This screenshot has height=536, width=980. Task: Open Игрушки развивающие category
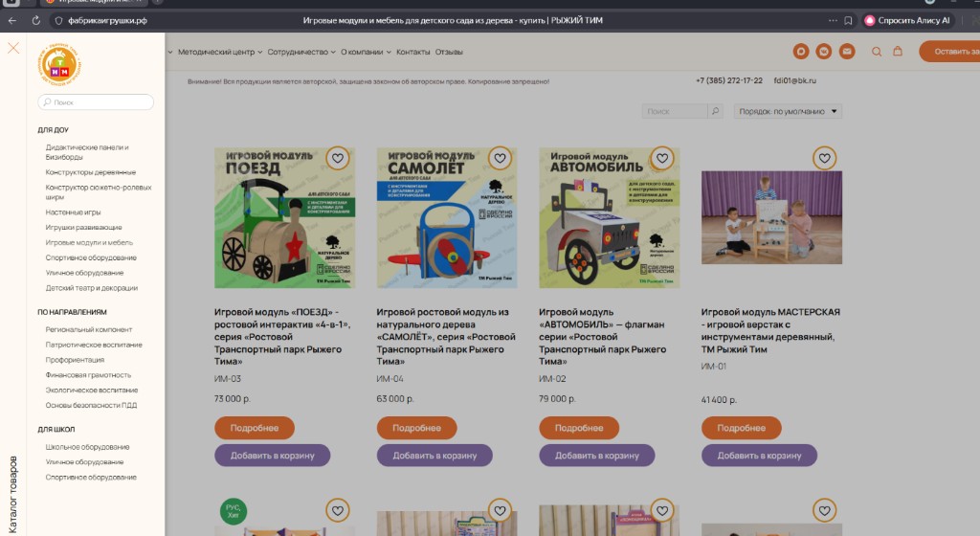[x=84, y=228]
